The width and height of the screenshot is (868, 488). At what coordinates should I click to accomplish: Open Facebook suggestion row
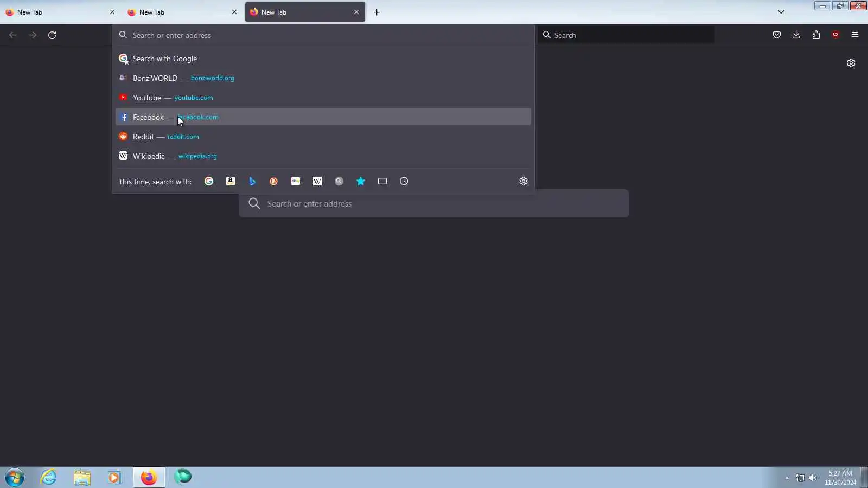(323, 117)
